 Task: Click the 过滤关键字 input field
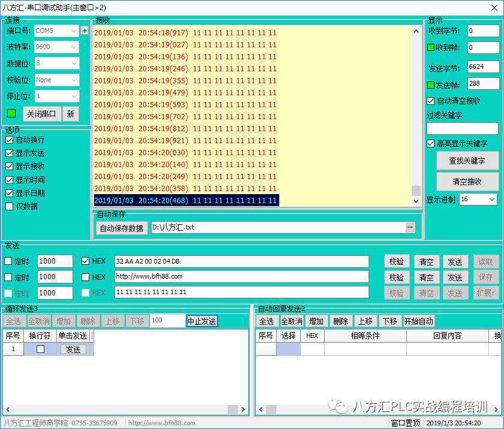tap(462, 128)
